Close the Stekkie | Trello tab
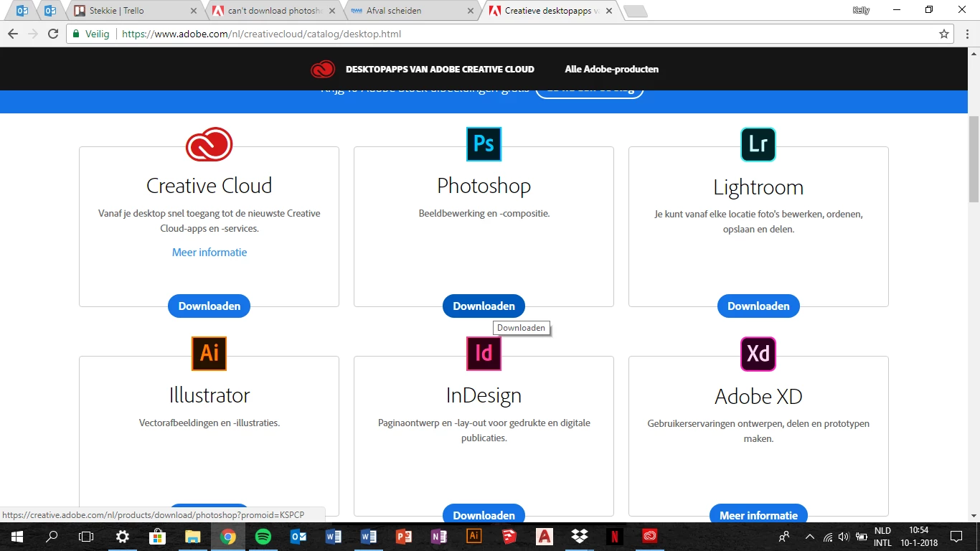 point(193,11)
